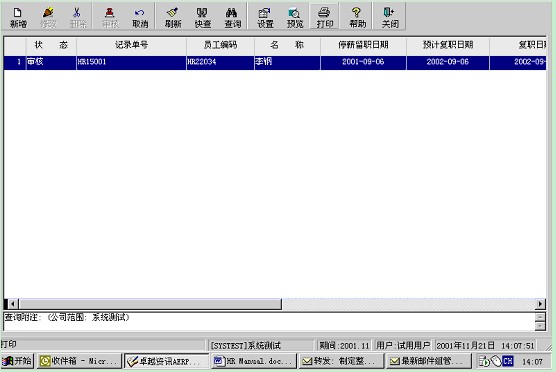Click the 记录单号 column header

[131, 45]
